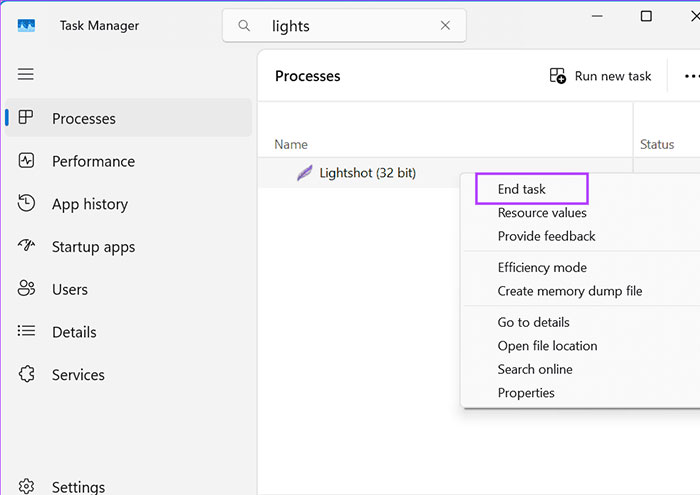Select End task from context menu
Image resolution: width=700 pixels, height=495 pixels.
[x=522, y=189]
